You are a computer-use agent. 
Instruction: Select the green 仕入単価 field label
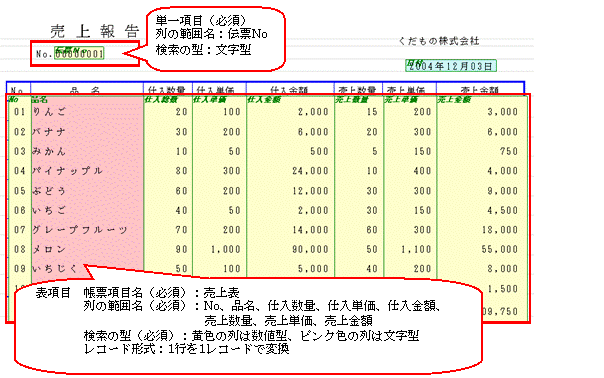coord(209,100)
